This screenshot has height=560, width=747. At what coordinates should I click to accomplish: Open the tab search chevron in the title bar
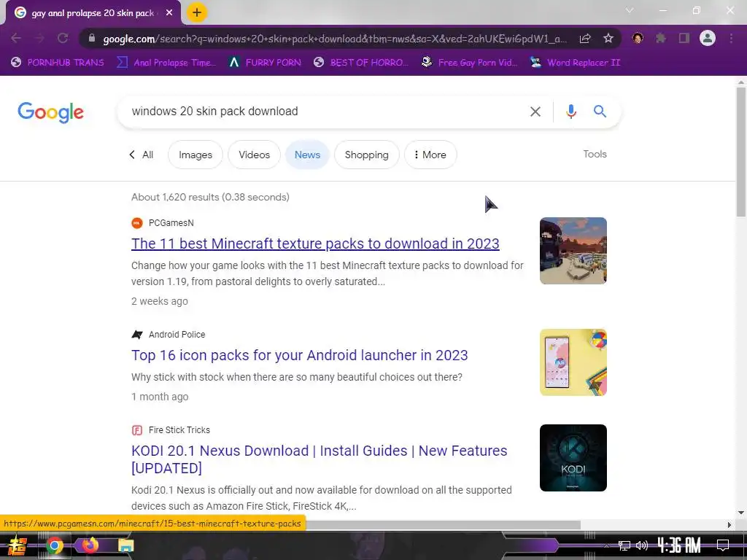(x=630, y=10)
